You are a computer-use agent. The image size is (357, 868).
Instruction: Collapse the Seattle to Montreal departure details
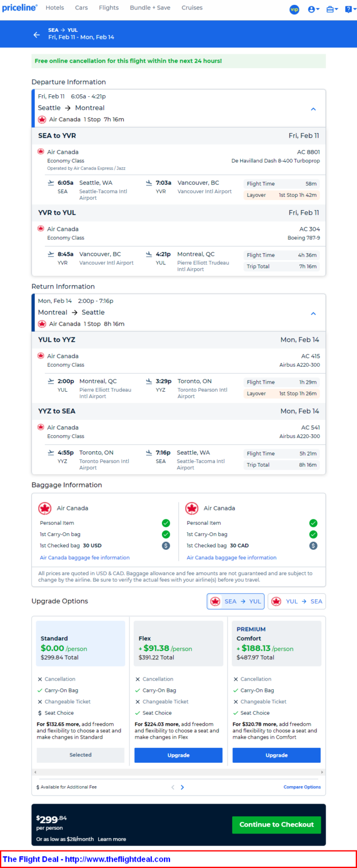point(313,109)
